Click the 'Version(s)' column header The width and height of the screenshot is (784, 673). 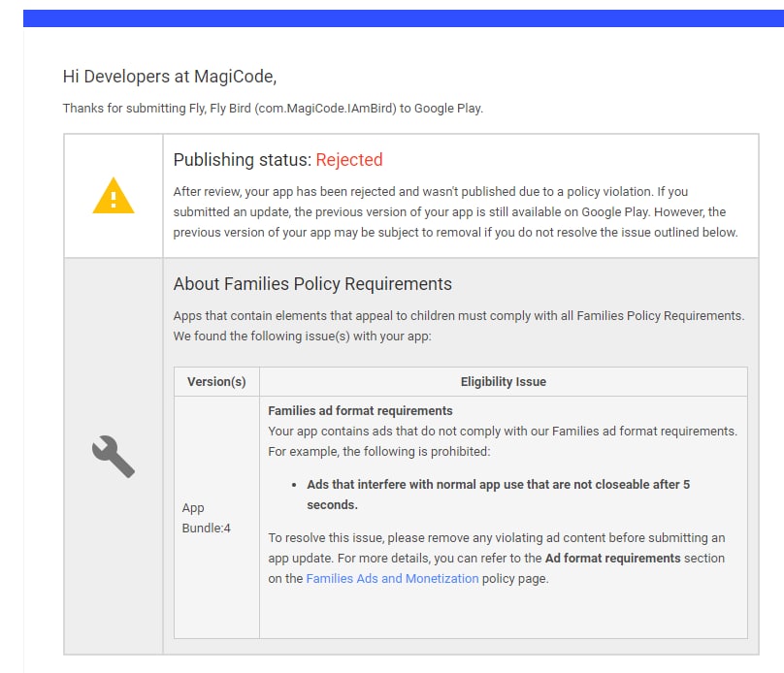[216, 382]
